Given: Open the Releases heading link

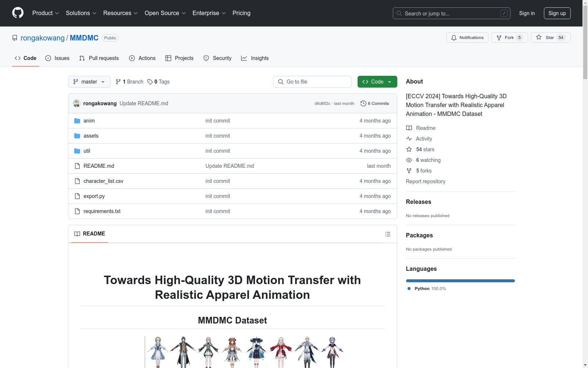Looking at the screenshot, I should 419,202.
